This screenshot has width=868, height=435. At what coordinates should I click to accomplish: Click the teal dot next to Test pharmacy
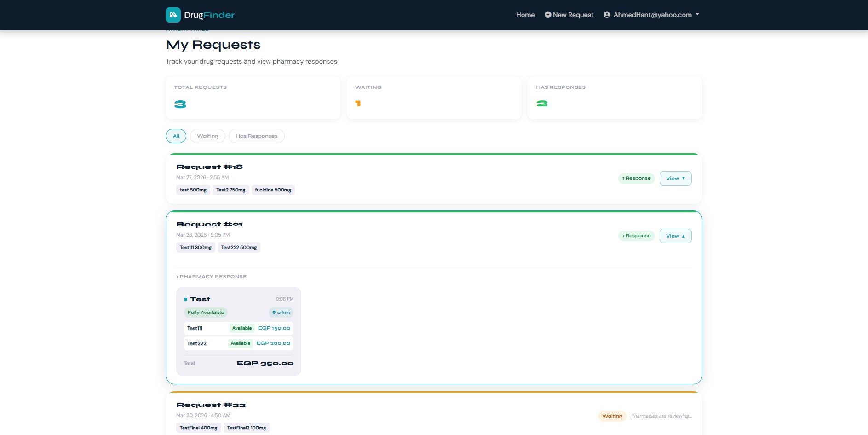click(x=185, y=300)
